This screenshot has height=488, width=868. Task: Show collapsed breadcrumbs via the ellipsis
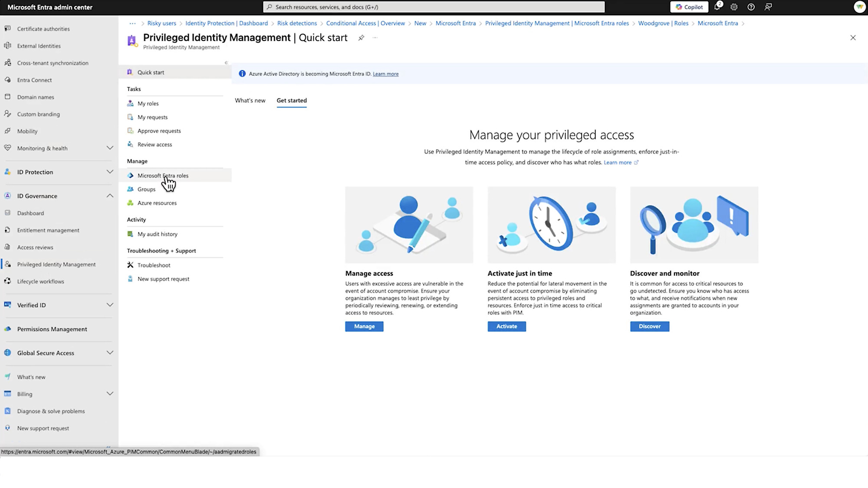click(132, 23)
